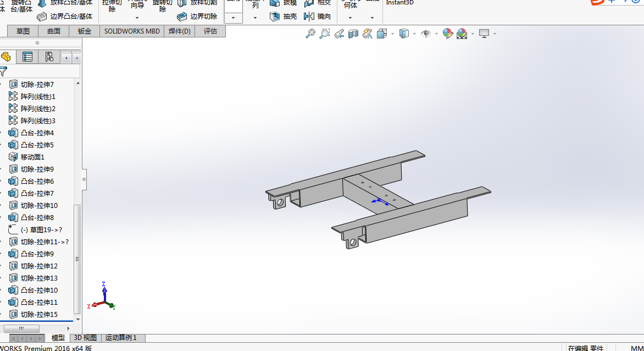Open the View Orientation cube icon
Image resolution: width=644 pixels, height=351 pixels.
[382, 34]
